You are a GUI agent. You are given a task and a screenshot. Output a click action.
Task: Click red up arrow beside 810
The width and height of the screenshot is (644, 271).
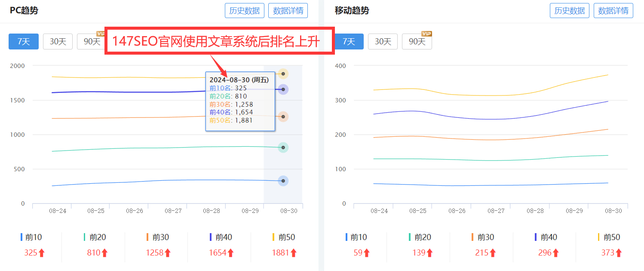click(x=104, y=253)
